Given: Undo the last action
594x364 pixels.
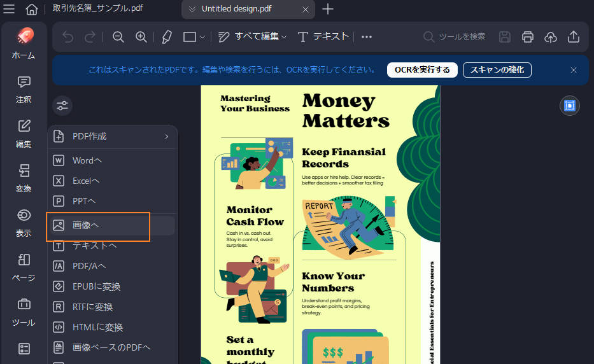Looking at the screenshot, I should 68,37.
